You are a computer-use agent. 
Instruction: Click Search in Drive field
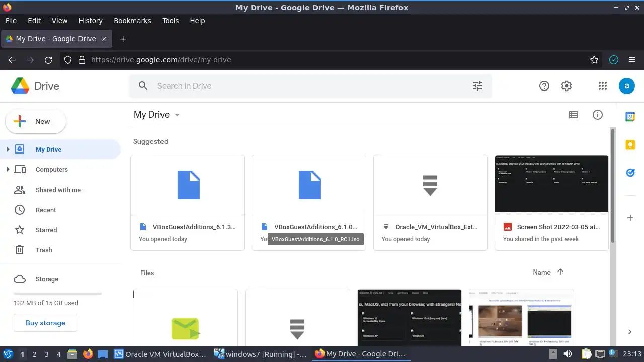(x=310, y=86)
